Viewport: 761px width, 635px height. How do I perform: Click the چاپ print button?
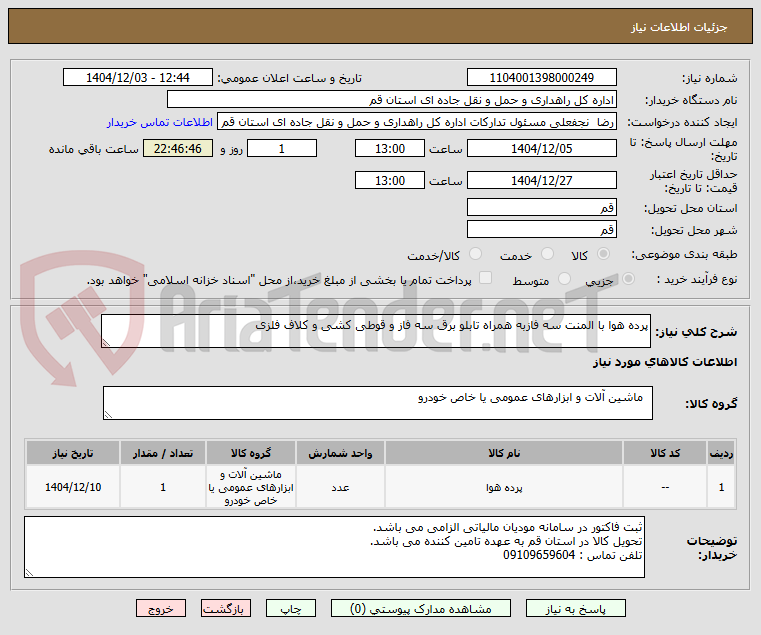(x=291, y=608)
